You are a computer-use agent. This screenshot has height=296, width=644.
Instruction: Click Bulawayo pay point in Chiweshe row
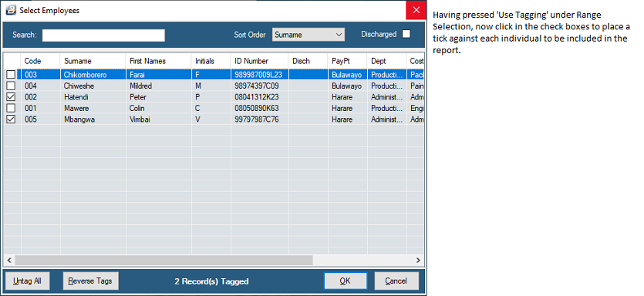346,86
